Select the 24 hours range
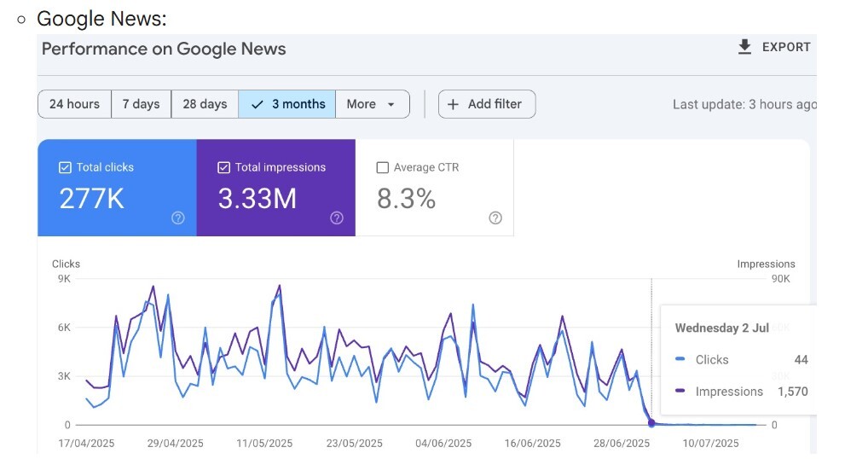This screenshot has height=459, width=868. 74,104
